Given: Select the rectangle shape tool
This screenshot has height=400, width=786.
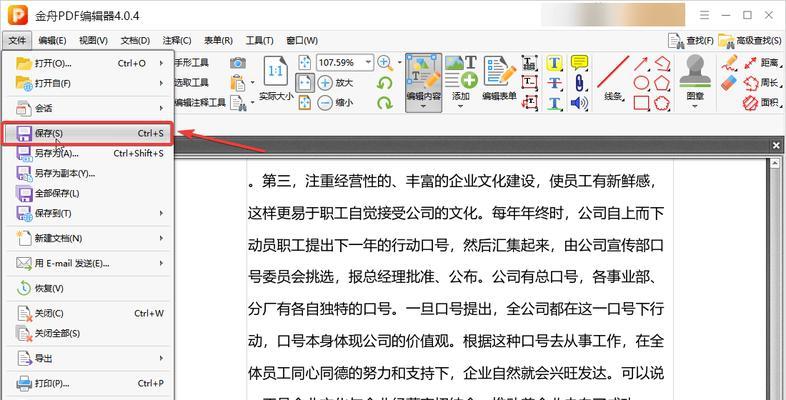Looking at the screenshot, I should [641, 103].
